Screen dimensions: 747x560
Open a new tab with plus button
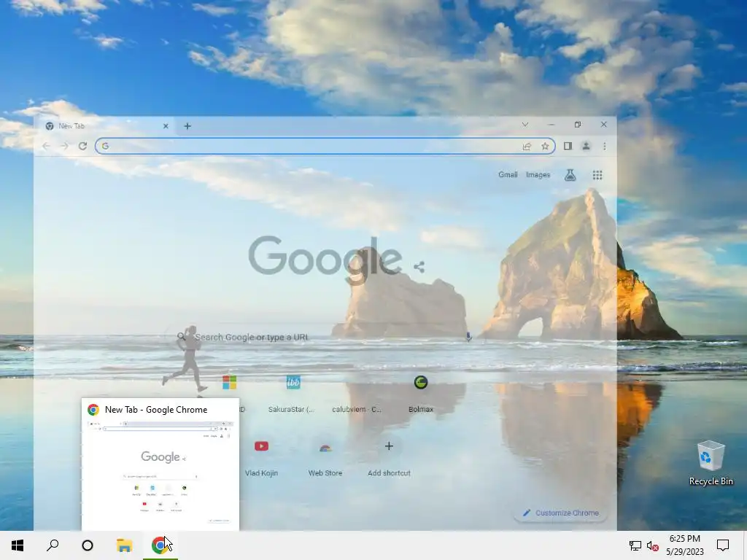tap(187, 126)
